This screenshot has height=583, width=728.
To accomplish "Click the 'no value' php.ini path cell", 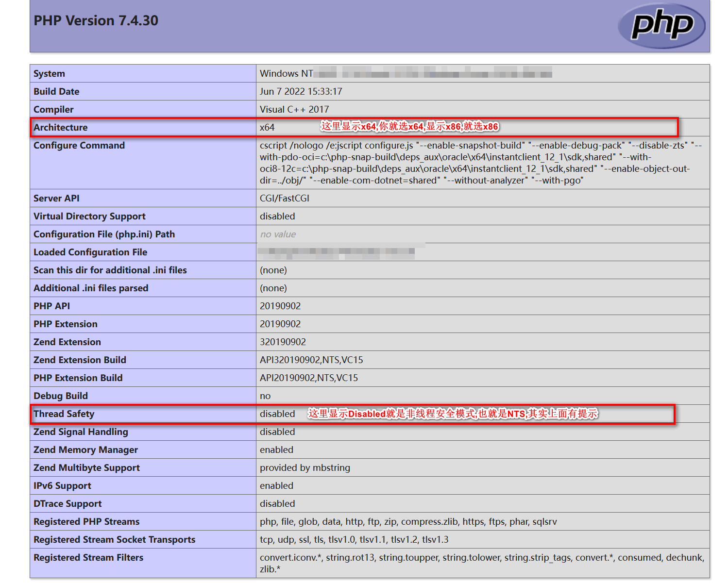I will [278, 234].
